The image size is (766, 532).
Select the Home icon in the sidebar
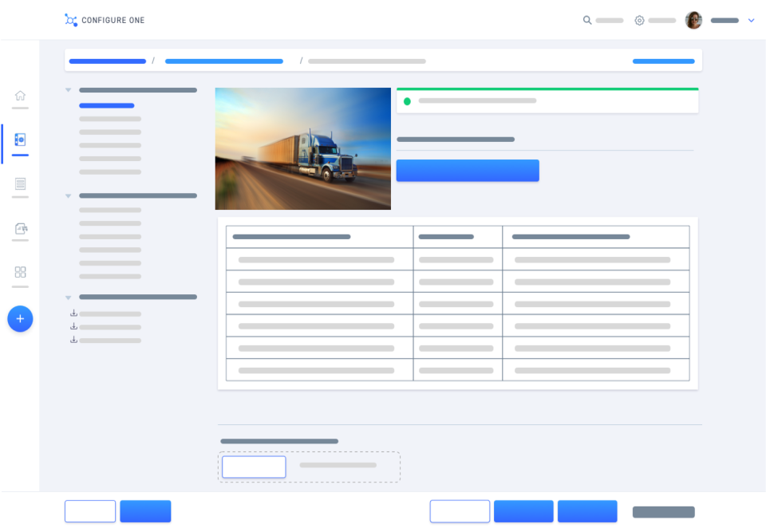click(x=20, y=95)
